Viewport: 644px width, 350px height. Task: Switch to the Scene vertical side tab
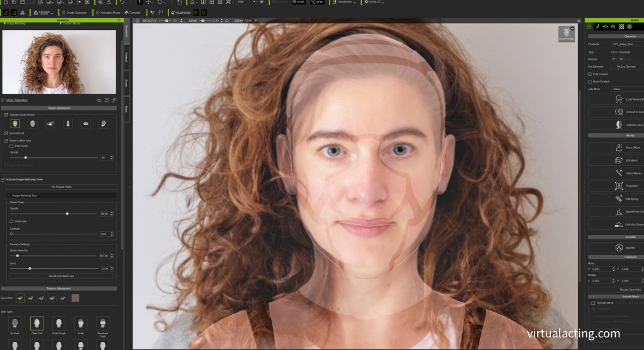[x=126, y=84]
